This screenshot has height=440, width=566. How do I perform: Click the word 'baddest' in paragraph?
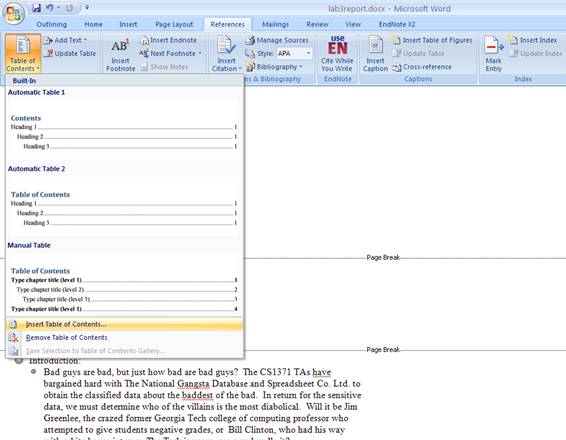(197, 395)
